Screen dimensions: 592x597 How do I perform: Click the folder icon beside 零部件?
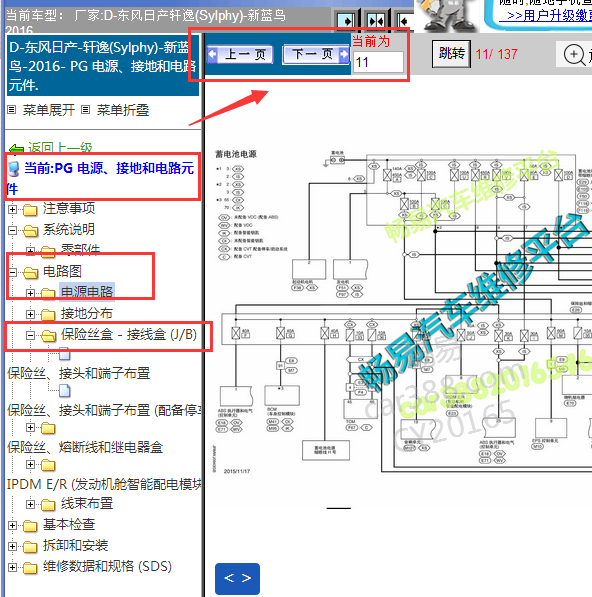(48, 251)
